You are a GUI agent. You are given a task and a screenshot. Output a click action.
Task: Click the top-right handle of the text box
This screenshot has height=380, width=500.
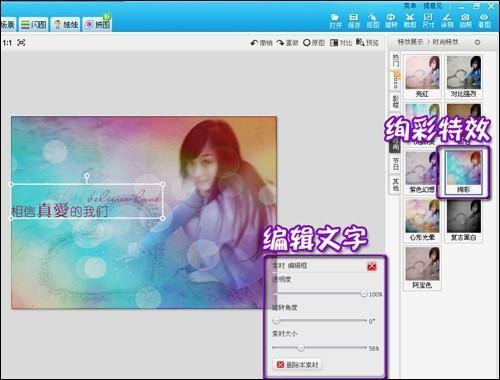(x=163, y=184)
